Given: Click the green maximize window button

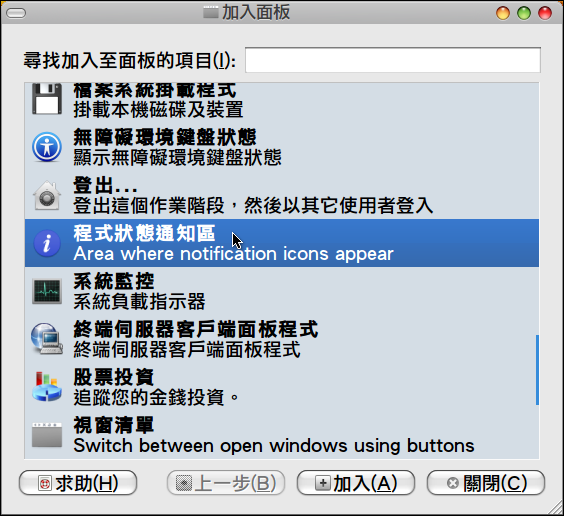Looking at the screenshot, I should [x=524, y=13].
